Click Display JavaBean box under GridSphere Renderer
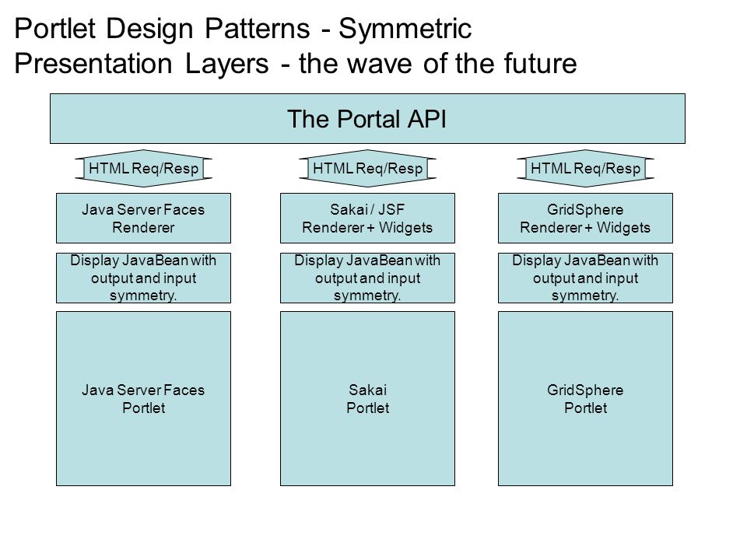The height and width of the screenshot is (560, 747). pyautogui.click(x=585, y=278)
